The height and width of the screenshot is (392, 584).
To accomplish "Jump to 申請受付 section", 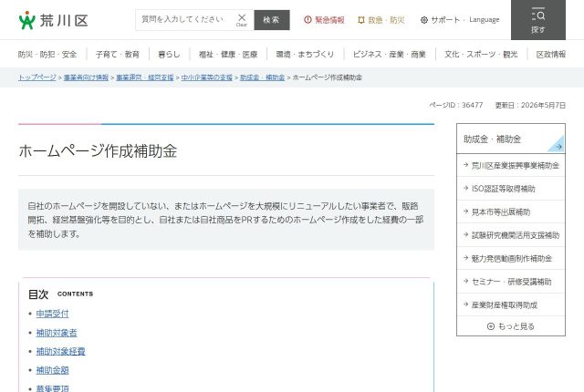I will point(53,314).
